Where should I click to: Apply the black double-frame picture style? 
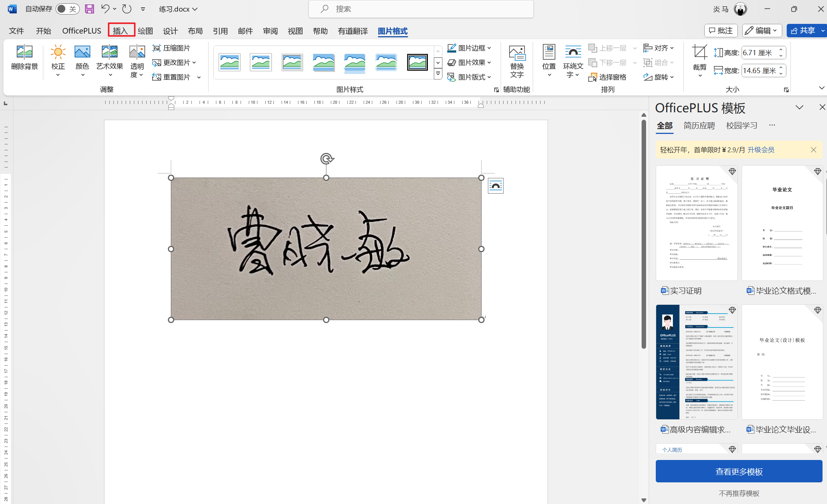tap(417, 62)
